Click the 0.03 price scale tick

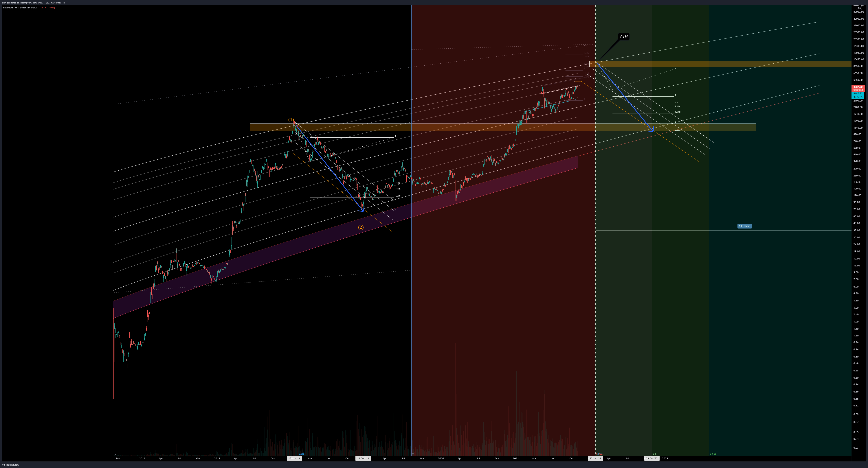click(856, 448)
